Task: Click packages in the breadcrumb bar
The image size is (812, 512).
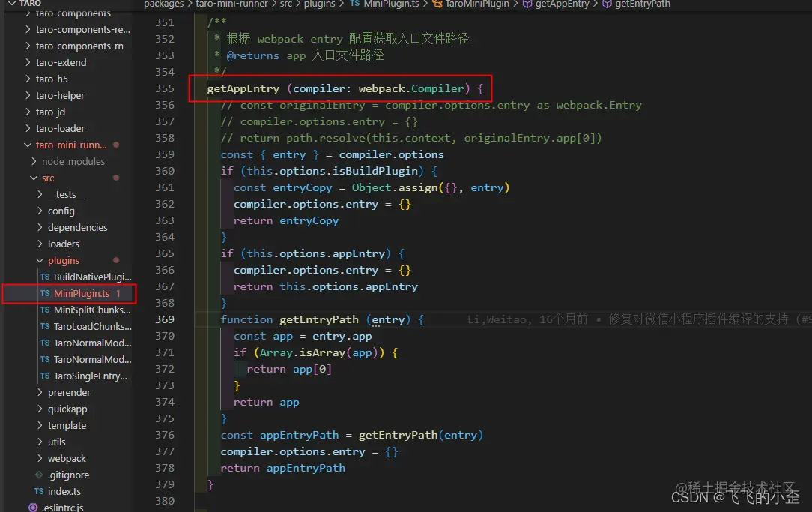Action: 163,4
